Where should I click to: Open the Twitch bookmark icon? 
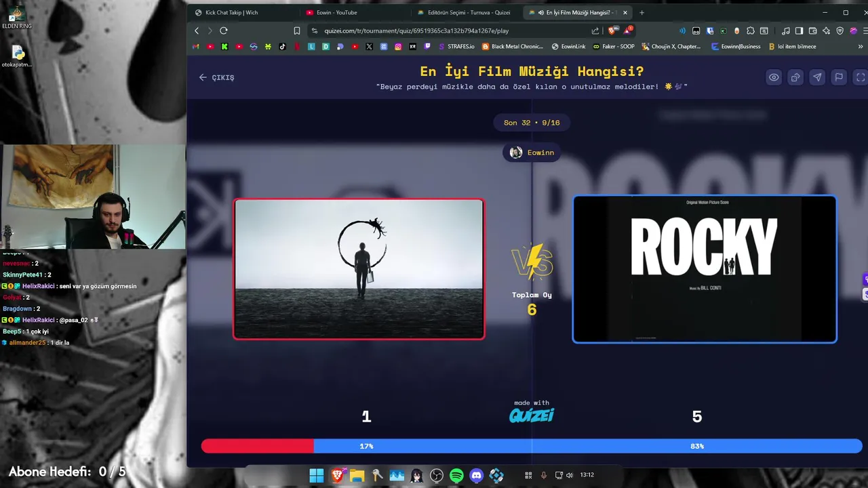427,47
